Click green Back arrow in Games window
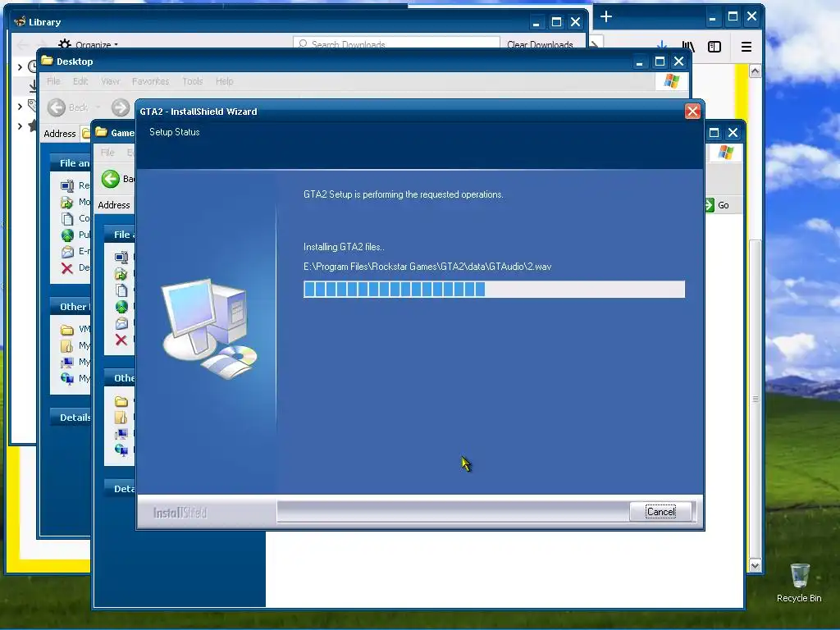The width and height of the screenshot is (840, 630). point(111,179)
